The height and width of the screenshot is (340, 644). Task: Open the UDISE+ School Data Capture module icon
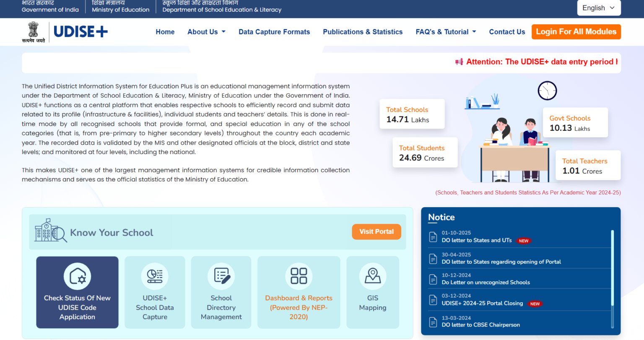tap(155, 276)
